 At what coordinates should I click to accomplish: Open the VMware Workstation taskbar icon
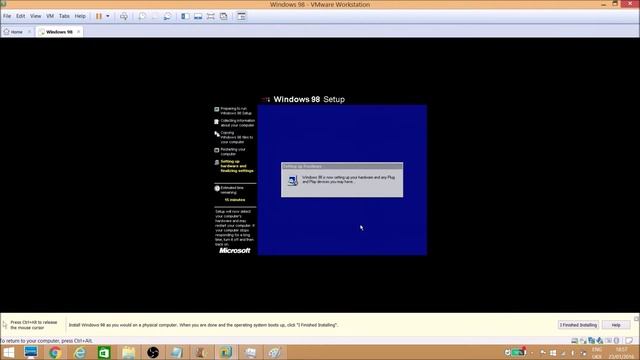click(225, 352)
